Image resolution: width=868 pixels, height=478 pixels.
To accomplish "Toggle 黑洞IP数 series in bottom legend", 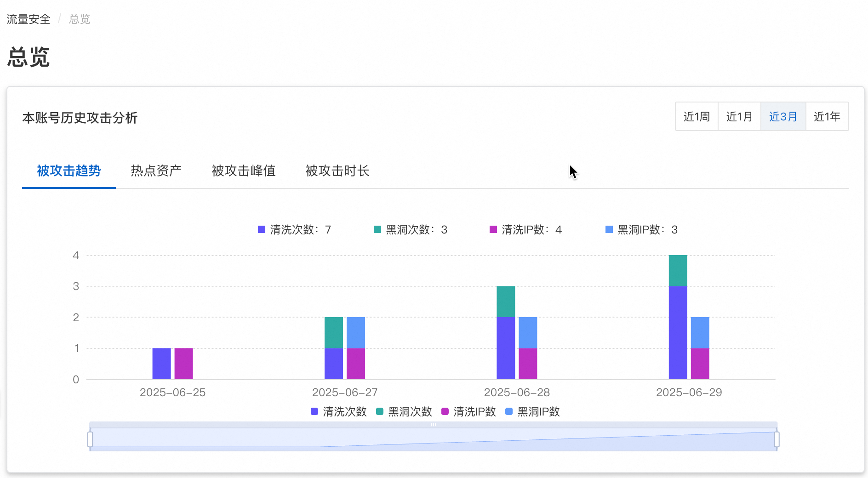I will (x=532, y=412).
